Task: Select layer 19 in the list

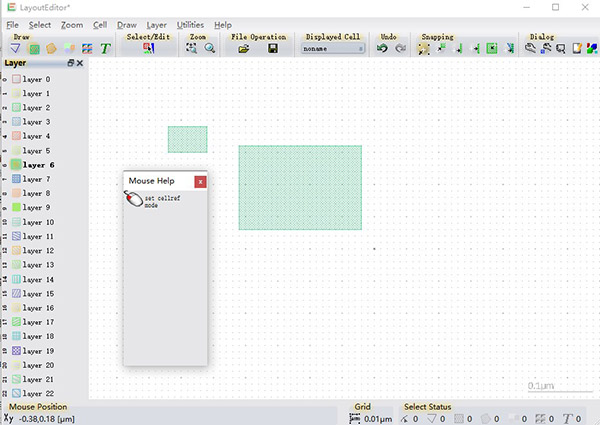Action: click(x=38, y=350)
